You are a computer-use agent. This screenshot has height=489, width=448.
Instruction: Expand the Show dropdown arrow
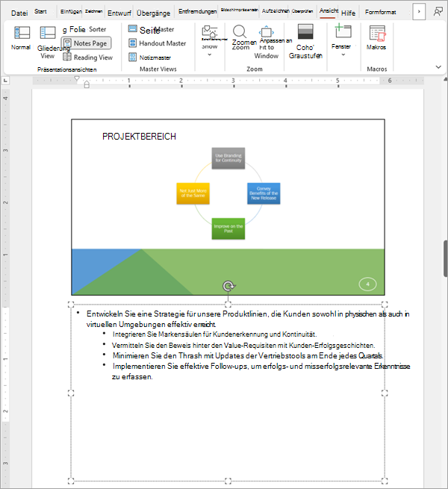[210, 54]
